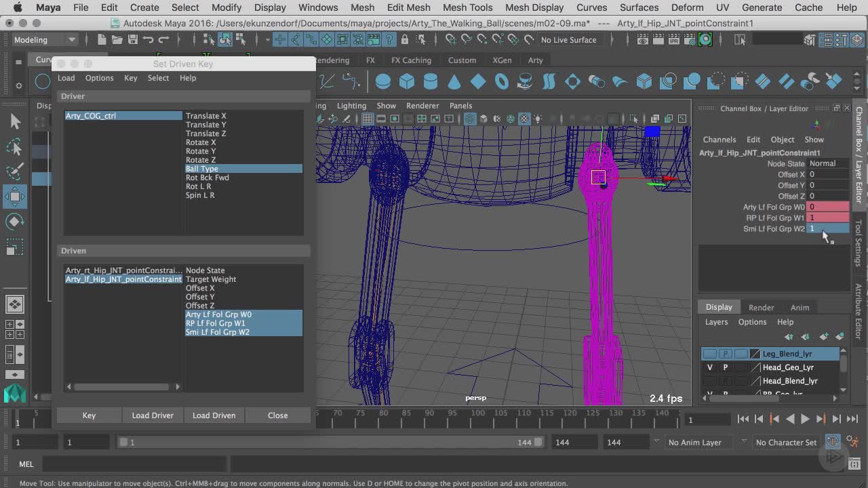Click the Key button in Set Driven Key
This screenshot has width=868, height=488.
click(89, 415)
